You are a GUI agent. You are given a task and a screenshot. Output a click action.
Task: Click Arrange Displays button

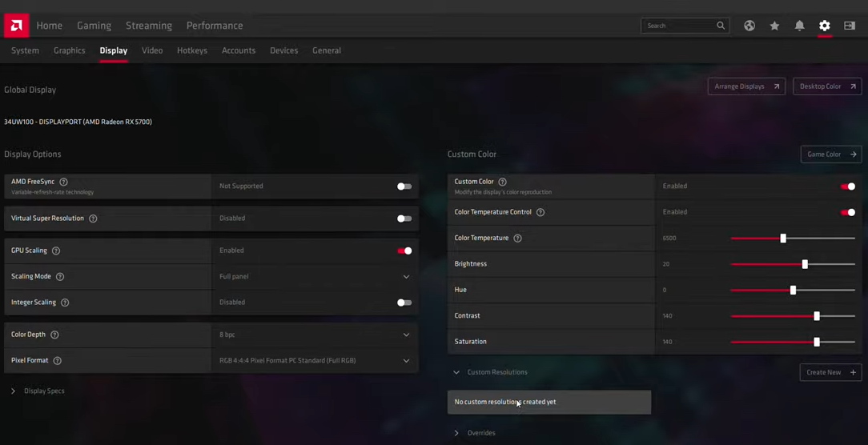click(746, 86)
